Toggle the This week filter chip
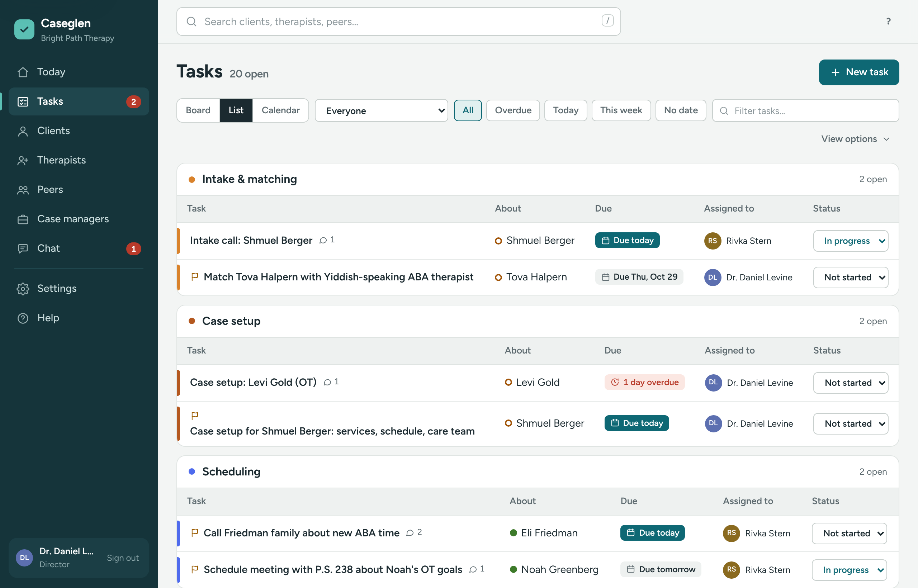Screen dimensions: 918x588 [x=621, y=110]
